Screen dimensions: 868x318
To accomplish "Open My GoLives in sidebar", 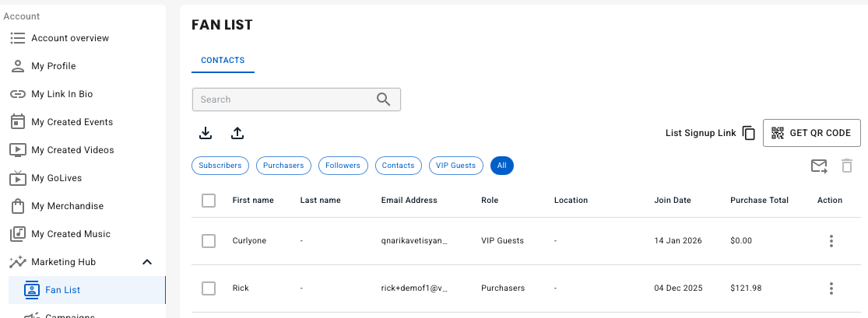I will click(x=56, y=178).
